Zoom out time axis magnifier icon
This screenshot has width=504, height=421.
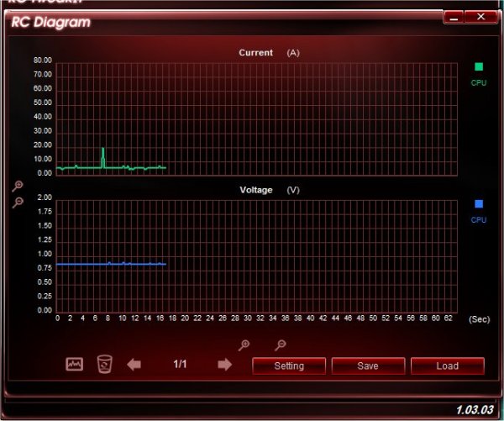281,345
